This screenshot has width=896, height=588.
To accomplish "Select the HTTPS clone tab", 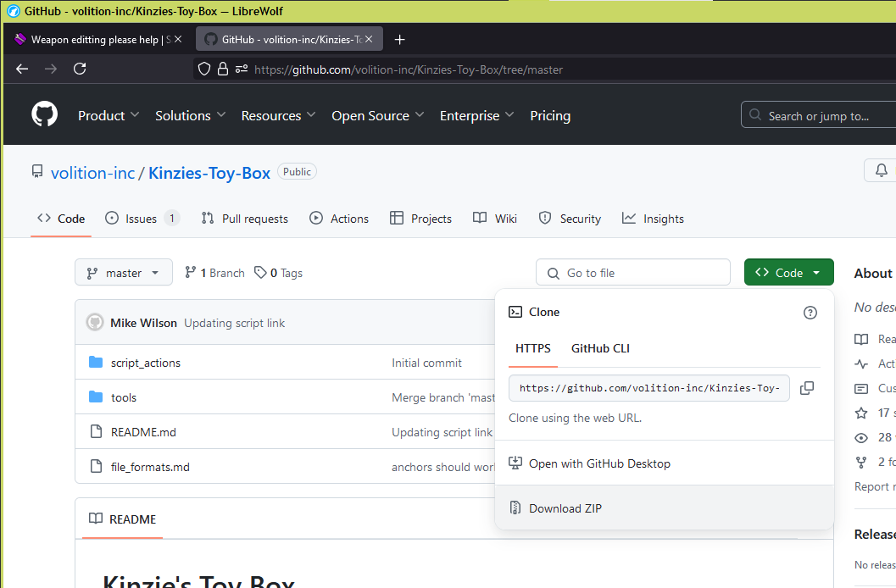I will click(533, 348).
